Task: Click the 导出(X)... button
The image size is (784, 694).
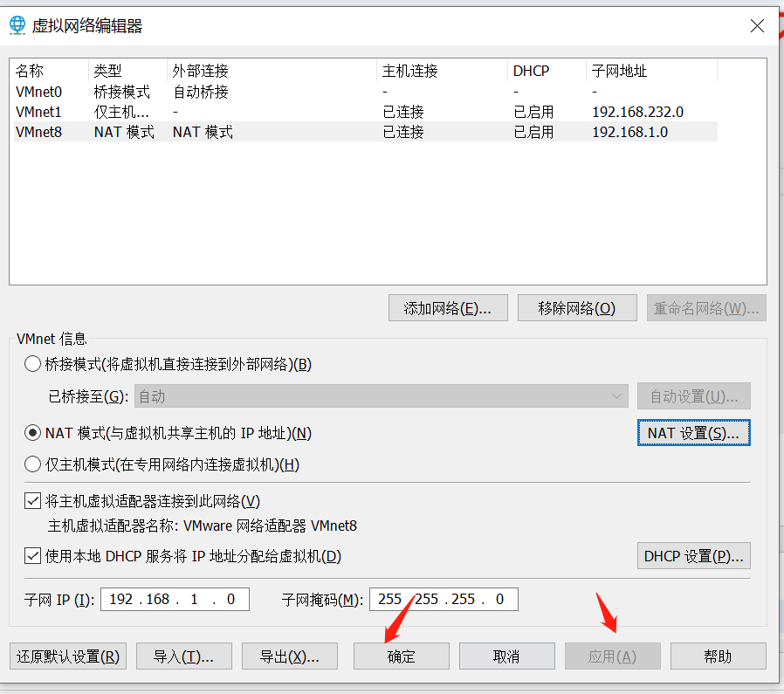Action: tap(290, 656)
